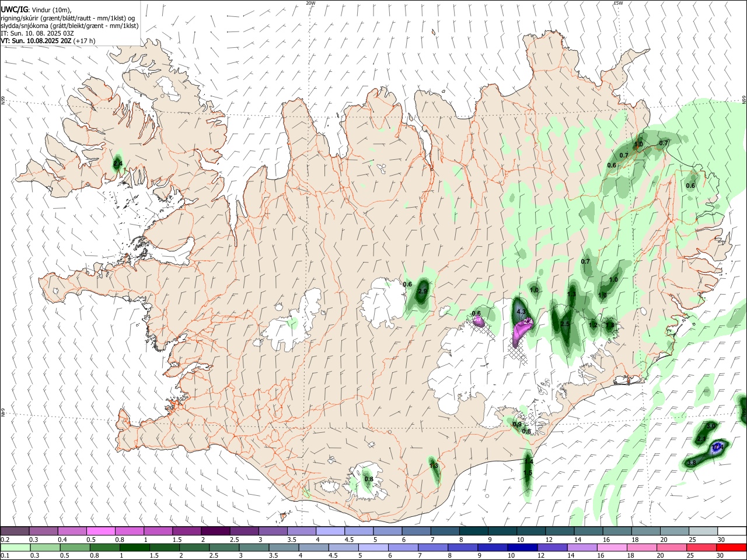
Task: Pick lavender upper swatch for 4–4.5 mm
Action: [330, 531]
